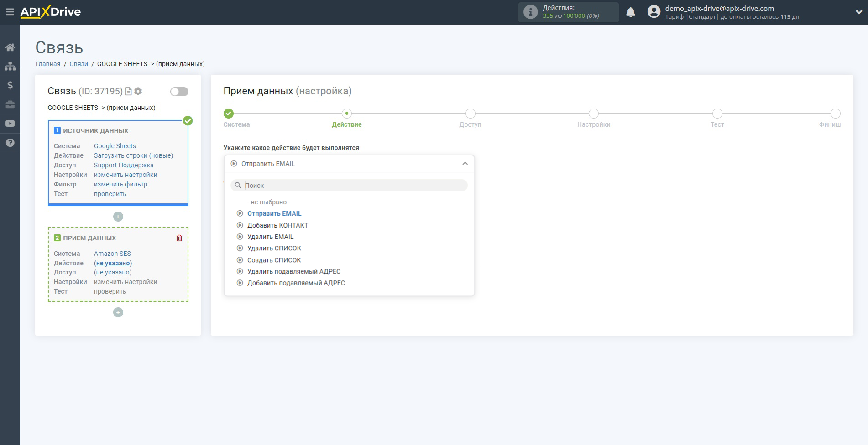Click the connection name GOOGLE SHEETS -> (прием данных) field
Image resolution: width=868 pixels, height=445 pixels.
pyautogui.click(x=118, y=108)
